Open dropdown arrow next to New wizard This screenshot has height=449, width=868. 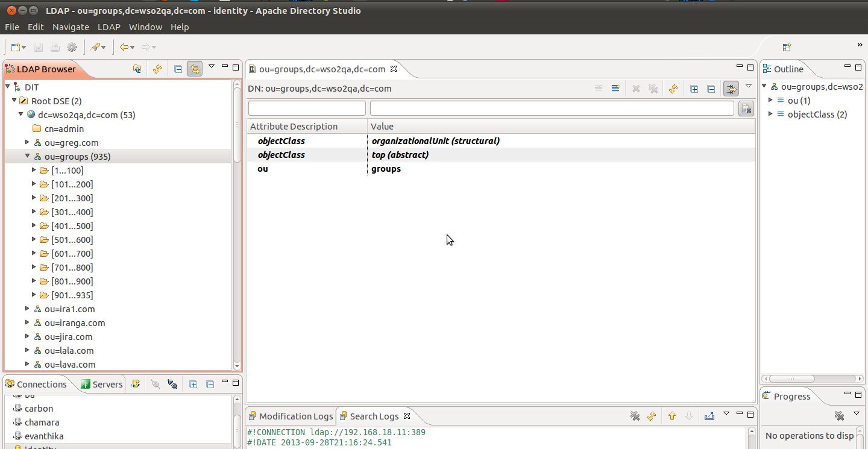[24, 48]
